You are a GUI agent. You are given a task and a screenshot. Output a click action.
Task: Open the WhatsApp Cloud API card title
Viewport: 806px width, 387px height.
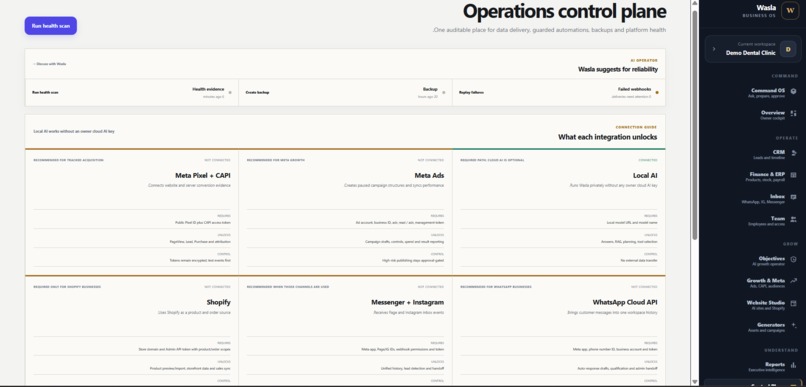[625, 302]
